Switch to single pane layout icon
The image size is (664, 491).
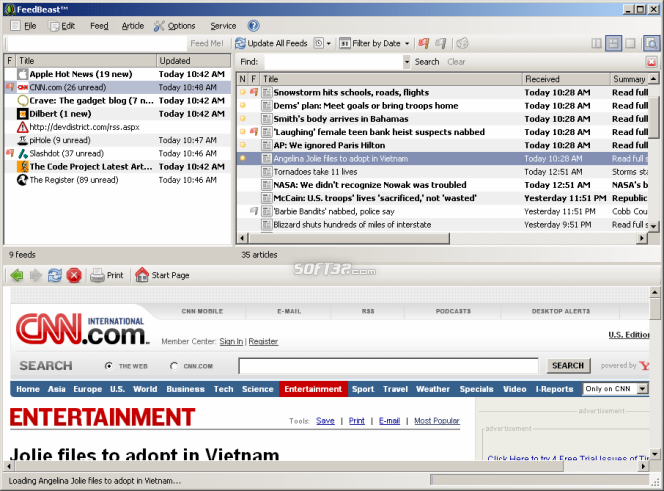[x=630, y=43]
